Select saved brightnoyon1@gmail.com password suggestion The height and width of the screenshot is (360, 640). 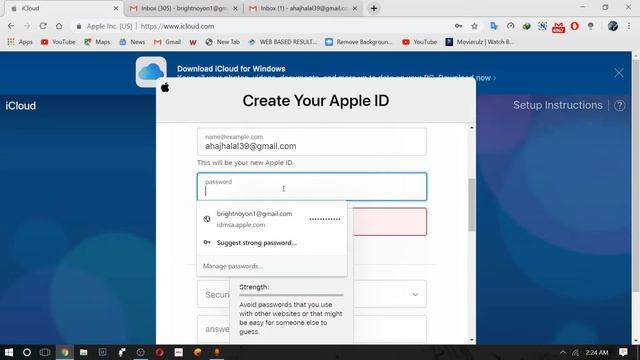272,219
